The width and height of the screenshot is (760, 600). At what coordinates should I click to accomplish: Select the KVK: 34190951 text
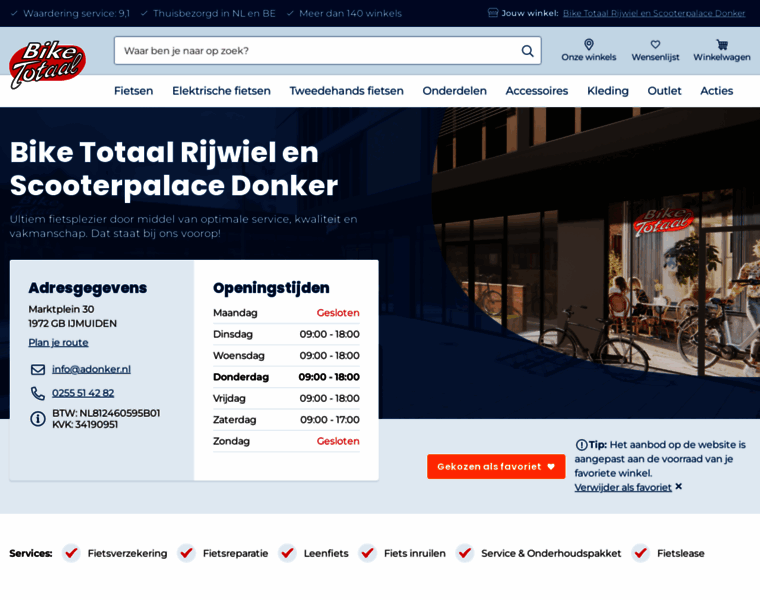point(85,425)
